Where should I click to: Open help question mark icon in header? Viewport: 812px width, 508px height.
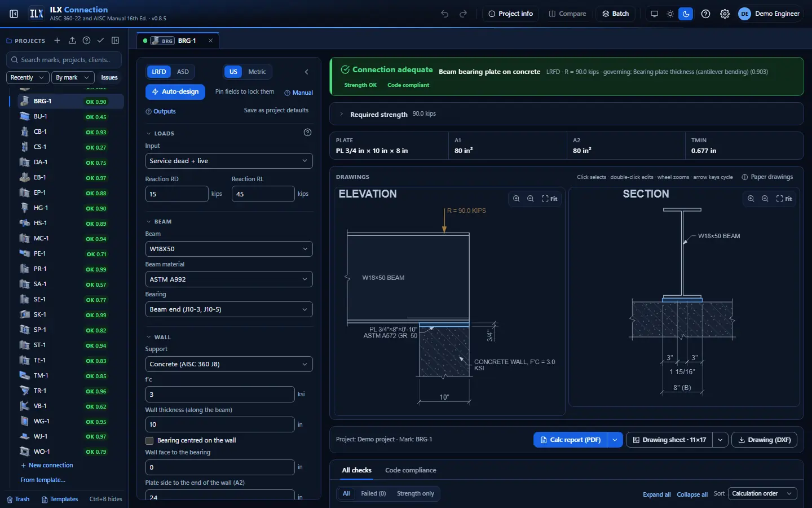click(x=705, y=14)
